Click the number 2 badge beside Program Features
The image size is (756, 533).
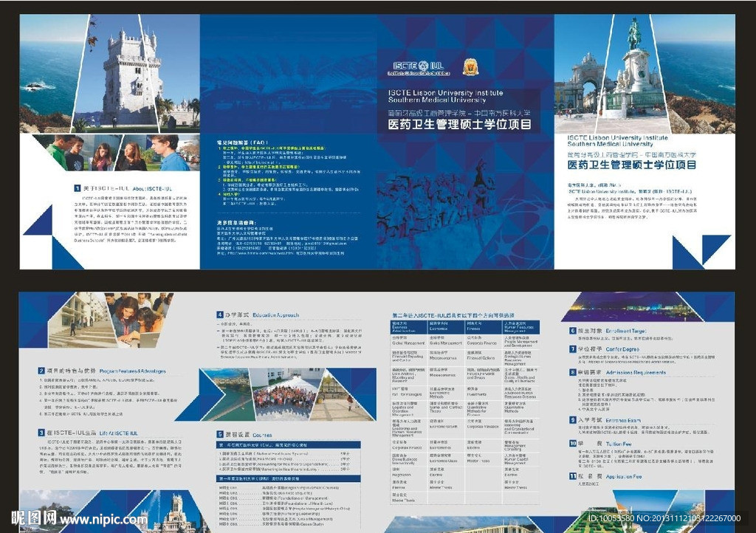41,371
